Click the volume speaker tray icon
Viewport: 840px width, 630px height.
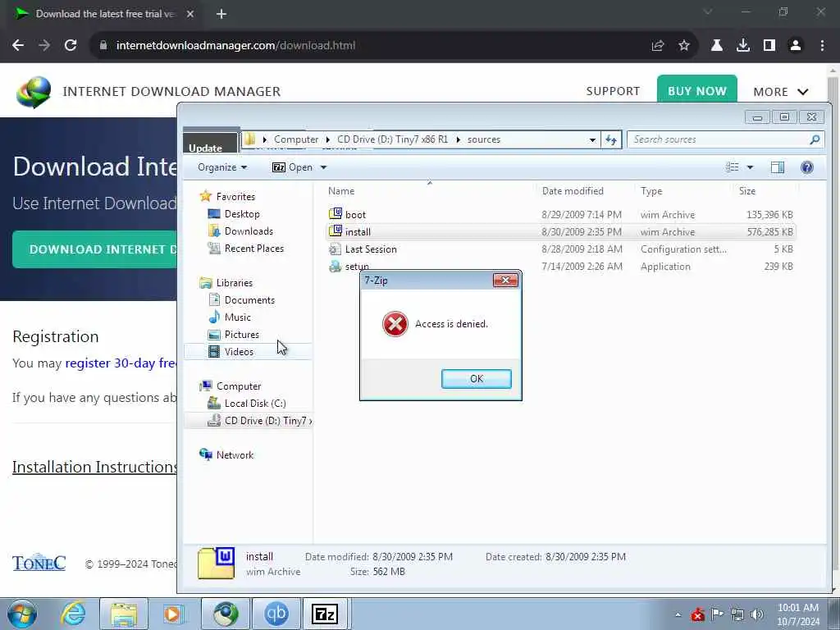pos(756,614)
